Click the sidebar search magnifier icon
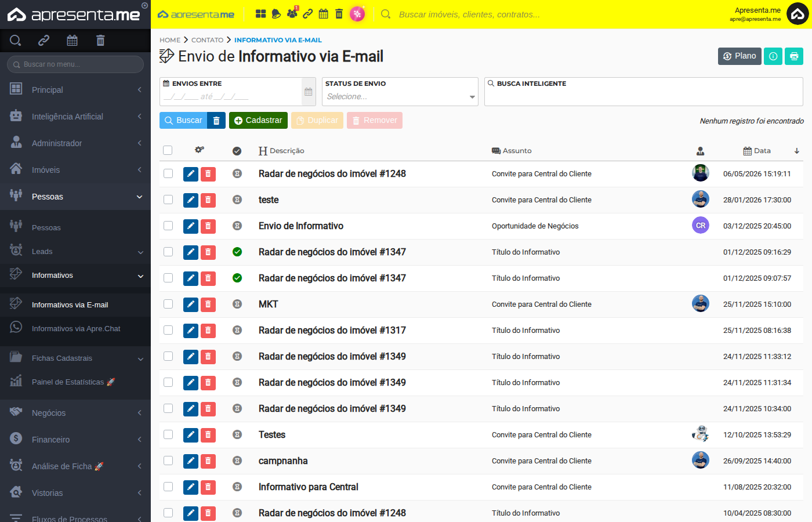The height and width of the screenshot is (522, 812). (16, 40)
